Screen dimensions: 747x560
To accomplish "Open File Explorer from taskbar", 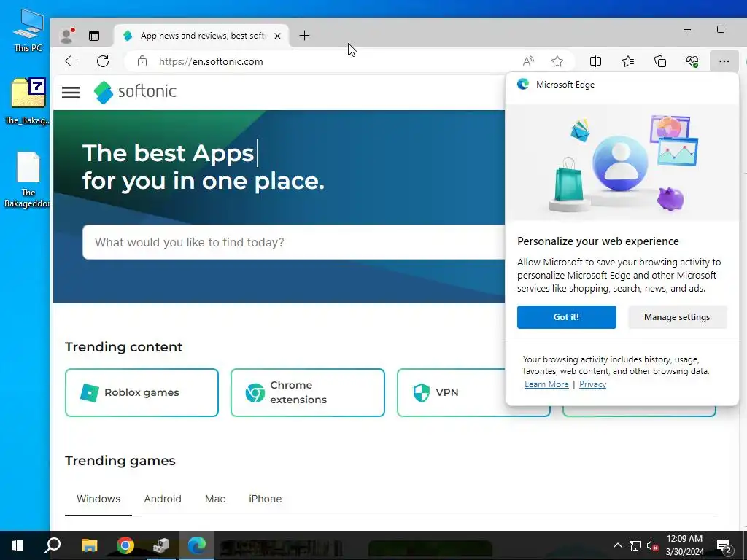I will point(89,545).
